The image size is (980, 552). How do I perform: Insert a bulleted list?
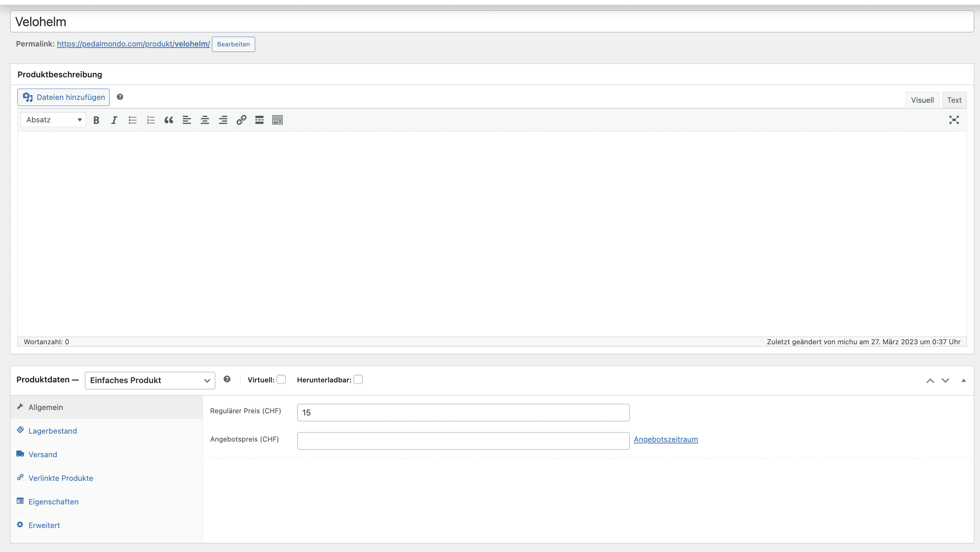tap(132, 120)
